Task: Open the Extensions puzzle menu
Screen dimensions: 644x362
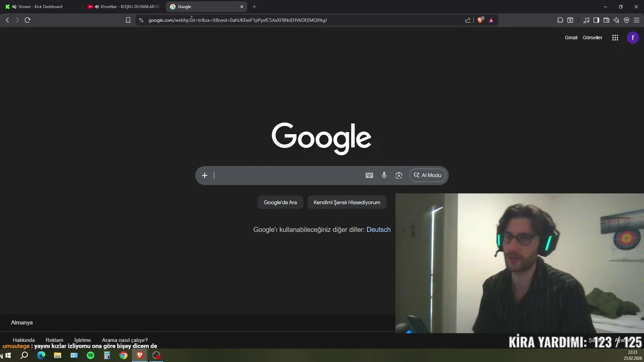Action: (560, 20)
